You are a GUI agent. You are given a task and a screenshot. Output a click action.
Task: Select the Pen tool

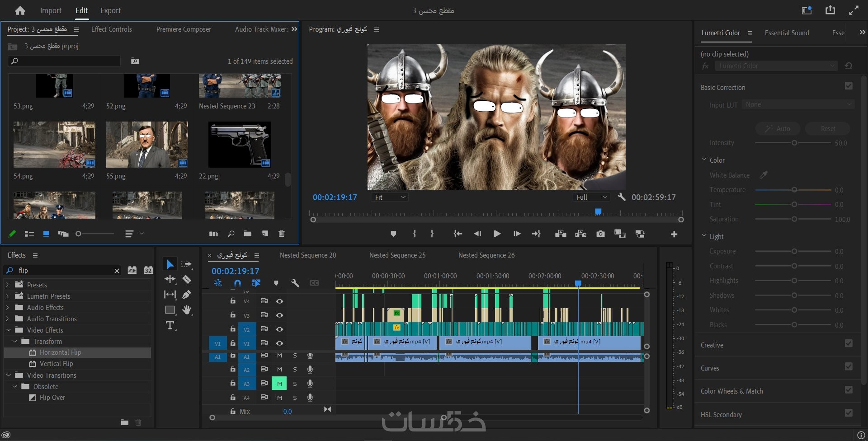[x=186, y=295]
